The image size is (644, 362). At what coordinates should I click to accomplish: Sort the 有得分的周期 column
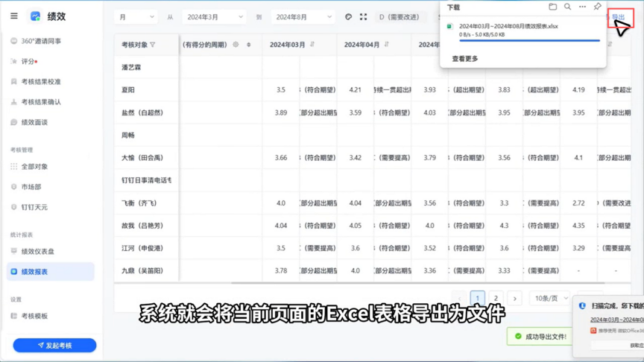pos(248,45)
